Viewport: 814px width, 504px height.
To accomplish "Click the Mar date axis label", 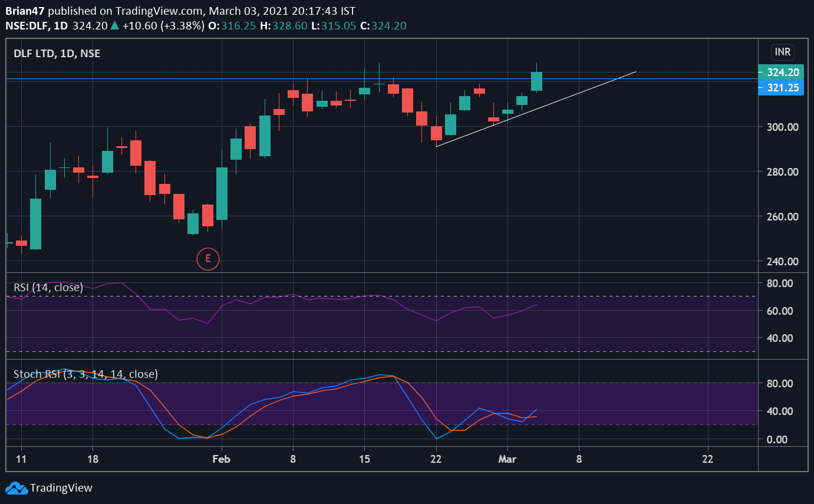I will (x=507, y=459).
